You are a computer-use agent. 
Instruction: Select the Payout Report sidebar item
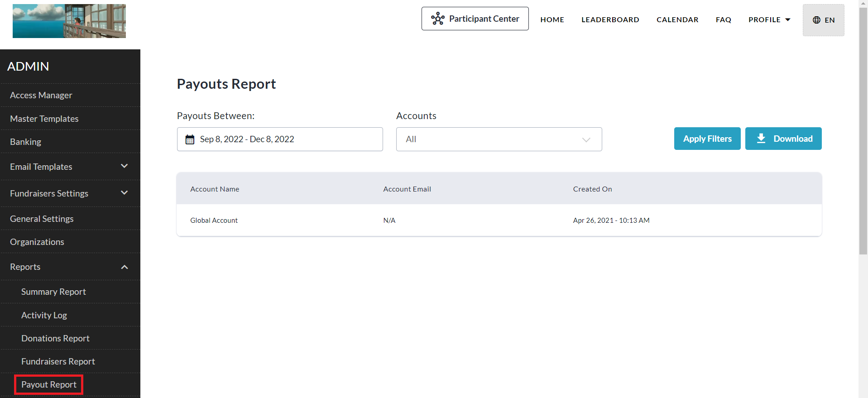click(x=49, y=385)
